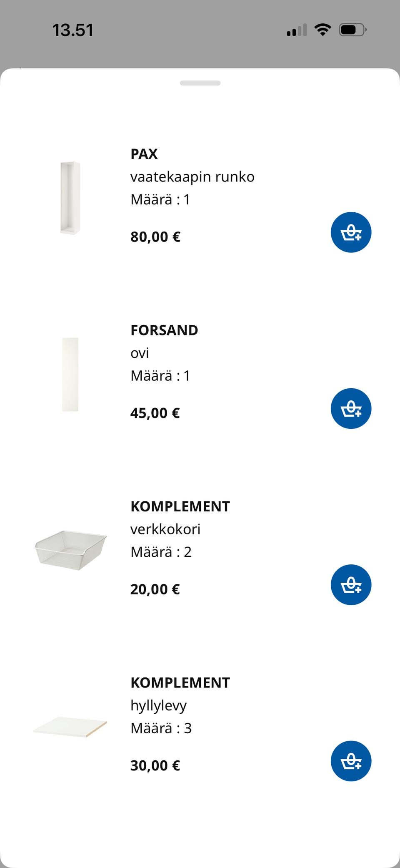Tap the 80,00 € price
This screenshot has height=868, width=400.
pos(155,237)
